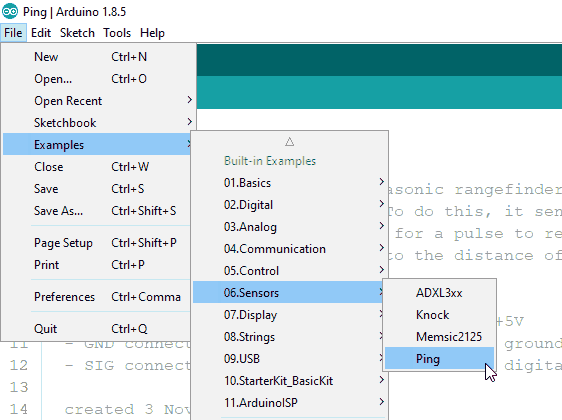Expand 11.ArduinoISP examples
This screenshot has width=562, height=420.
click(x=290, y=402)
